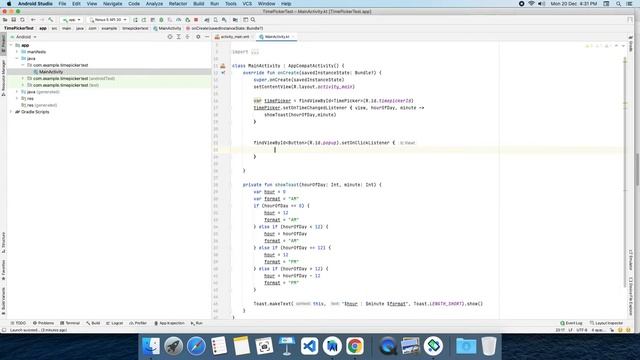Click the Spotlight search icon in menu bar
This screenshot has width=640, height=360.
pyautogui.click(x=618, y=4)
